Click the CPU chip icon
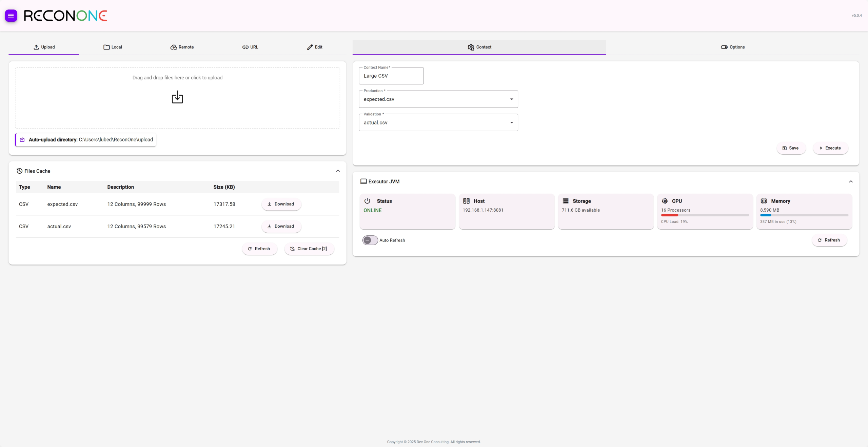The image size is (868, 447). [665, 201]
